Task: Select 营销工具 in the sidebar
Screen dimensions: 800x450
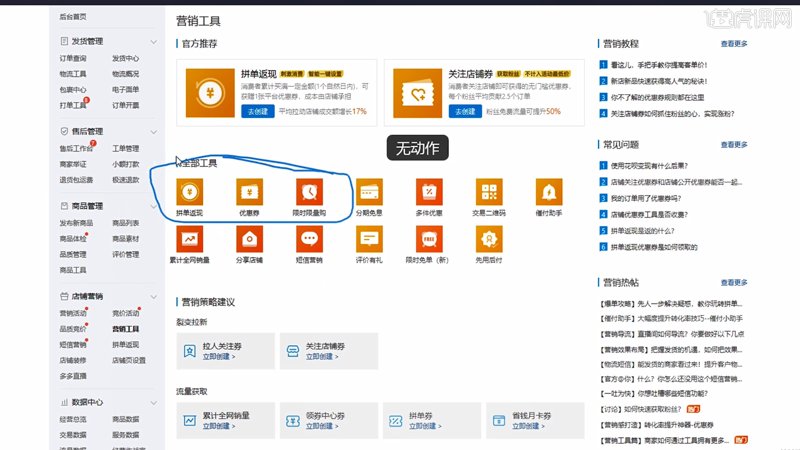Action: [x=126, y=329]
